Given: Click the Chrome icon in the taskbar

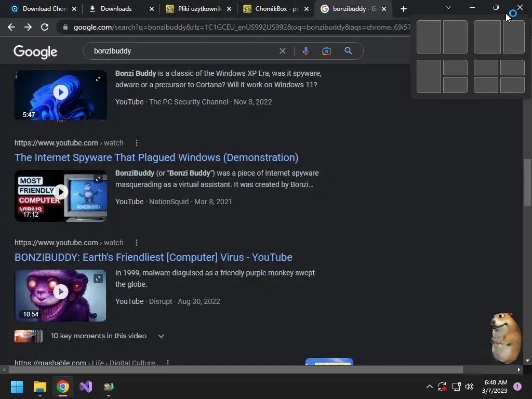Looking at the screenshot, I should (x=63, y=387).
